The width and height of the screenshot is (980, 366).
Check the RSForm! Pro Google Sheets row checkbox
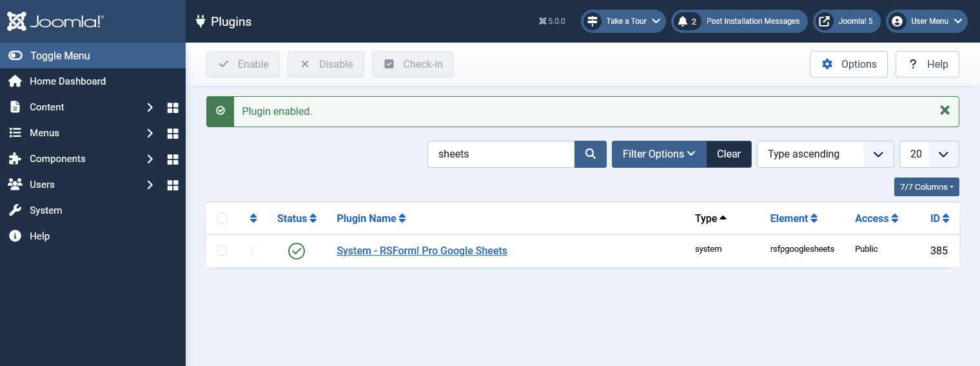(222, 250)
